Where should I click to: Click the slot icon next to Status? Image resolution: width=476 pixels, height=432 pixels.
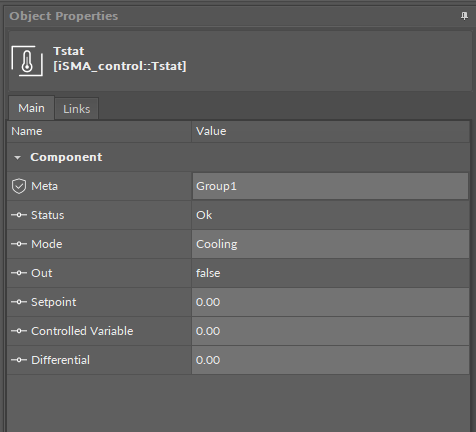tap(19, 215)
